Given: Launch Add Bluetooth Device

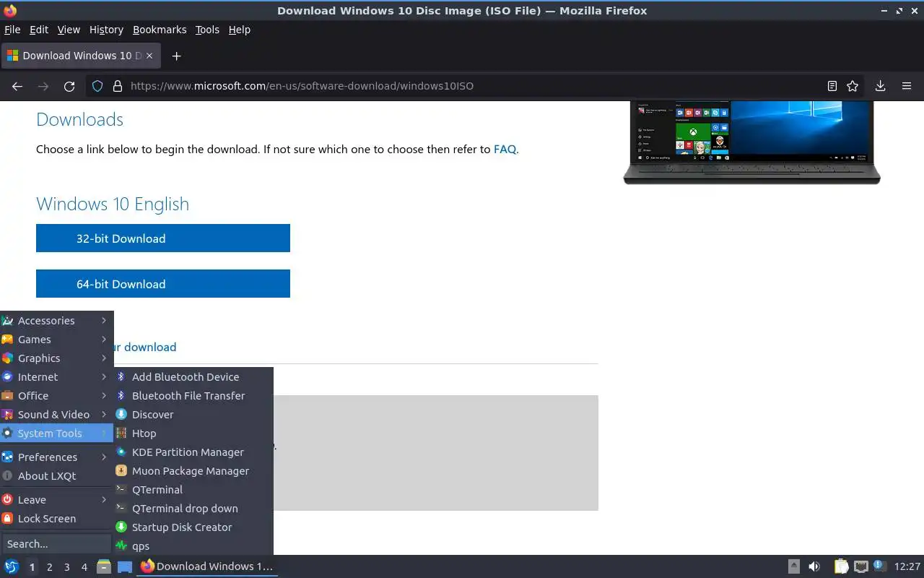Looking at the screenshot, I should point(193,376).
